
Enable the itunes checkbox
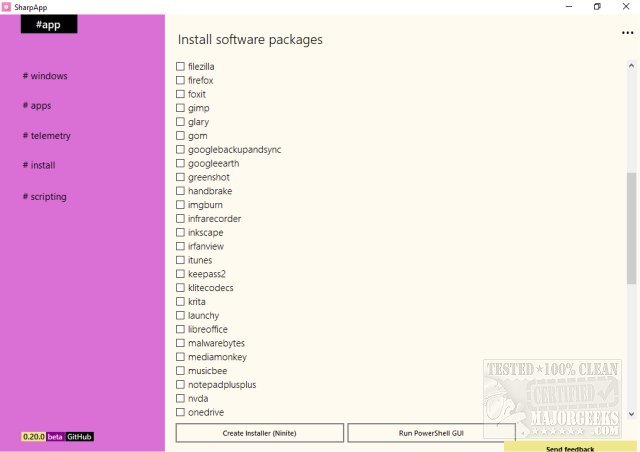tap(180, 260)
